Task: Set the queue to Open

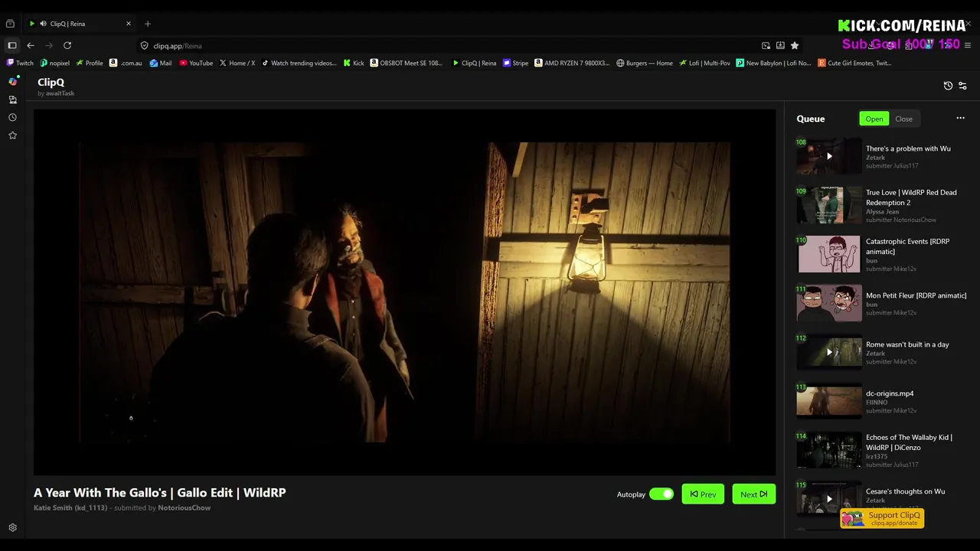Action: tap(874, 119)
